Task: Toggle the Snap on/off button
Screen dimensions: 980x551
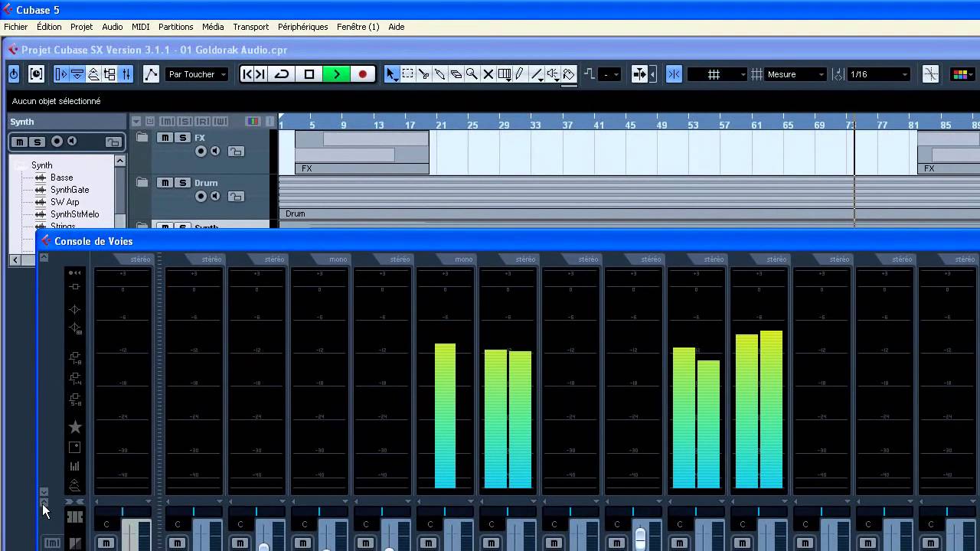Action: [674, 74]
